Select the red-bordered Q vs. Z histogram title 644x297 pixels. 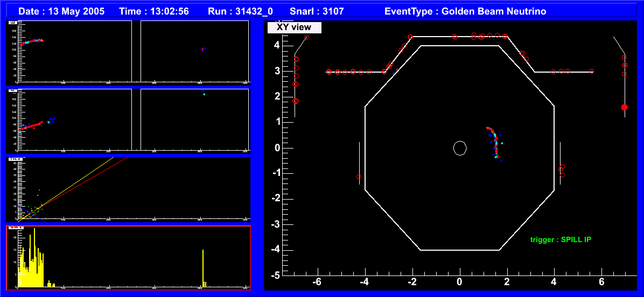[x=15, y=228]
